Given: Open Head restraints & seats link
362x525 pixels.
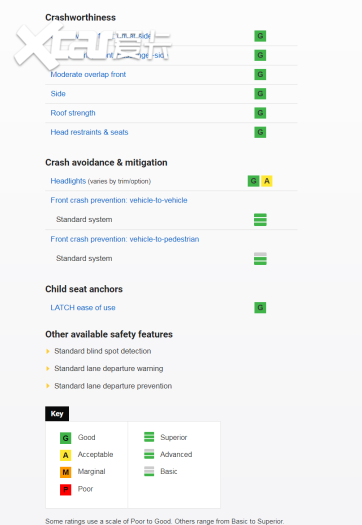Looking at the screenshot, I should pos(89,132).
